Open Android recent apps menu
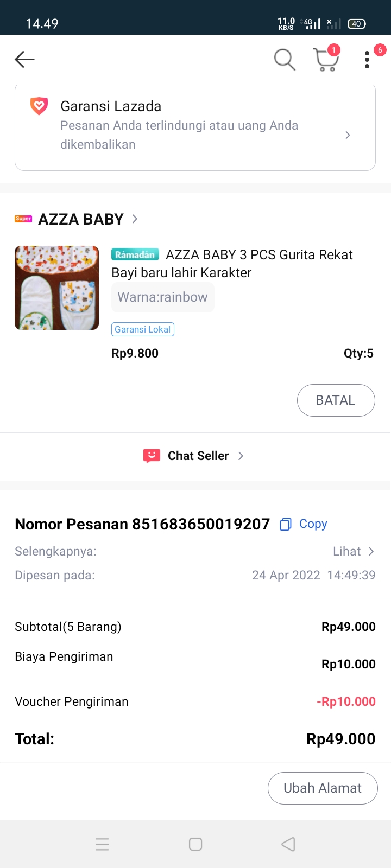Image resolution: width=391 pixels, height=868 pixels. click(102, 844)
